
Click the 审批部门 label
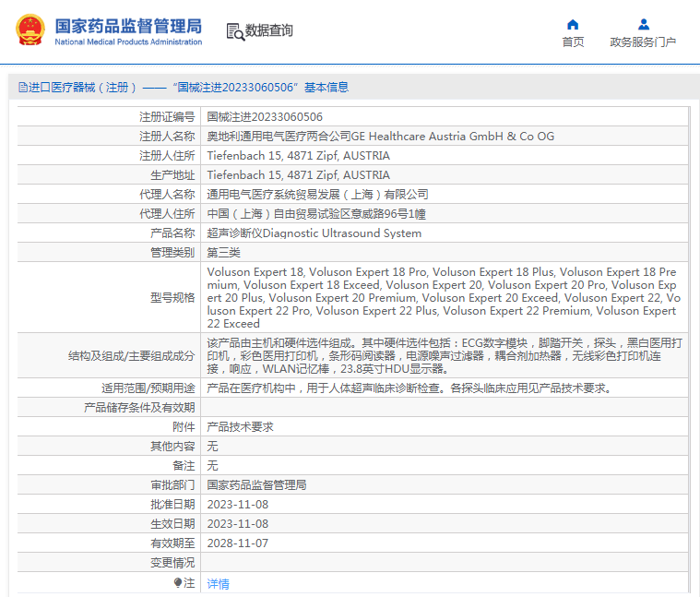[x=172, y=485]
